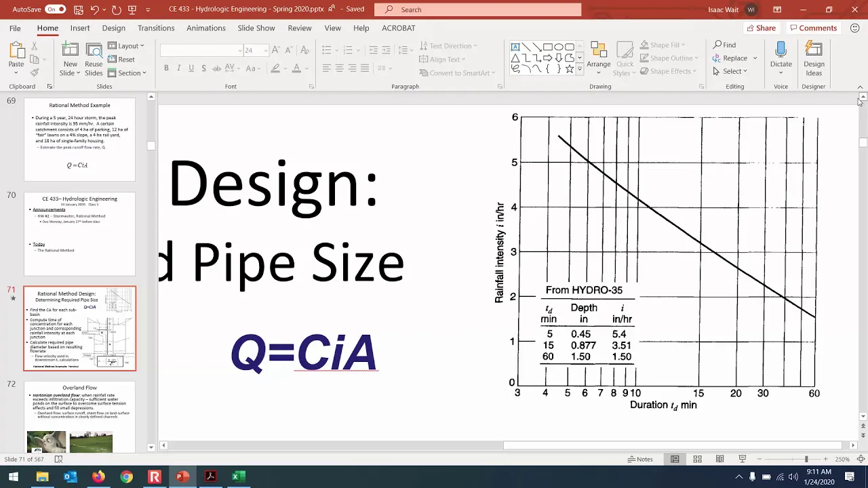Click the Format Painter brush icon
This screenshot has width=868, height=488.
point(35,73)
